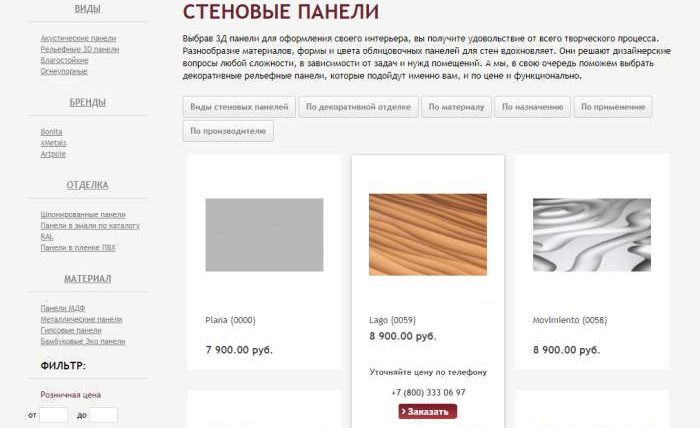This screenshot has width=700, height=428.
Task: Choose the По назначению tab
Action: point(533,107)
